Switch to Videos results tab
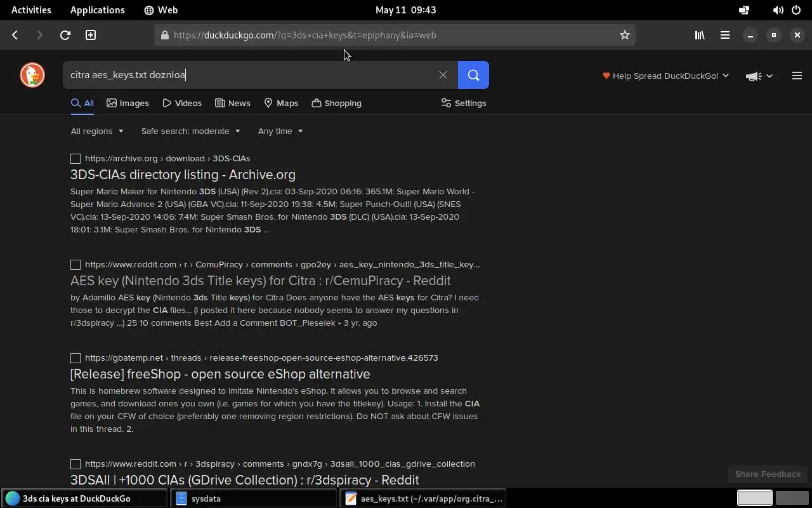This screenshot has width=812, height=508. (182, 103)
